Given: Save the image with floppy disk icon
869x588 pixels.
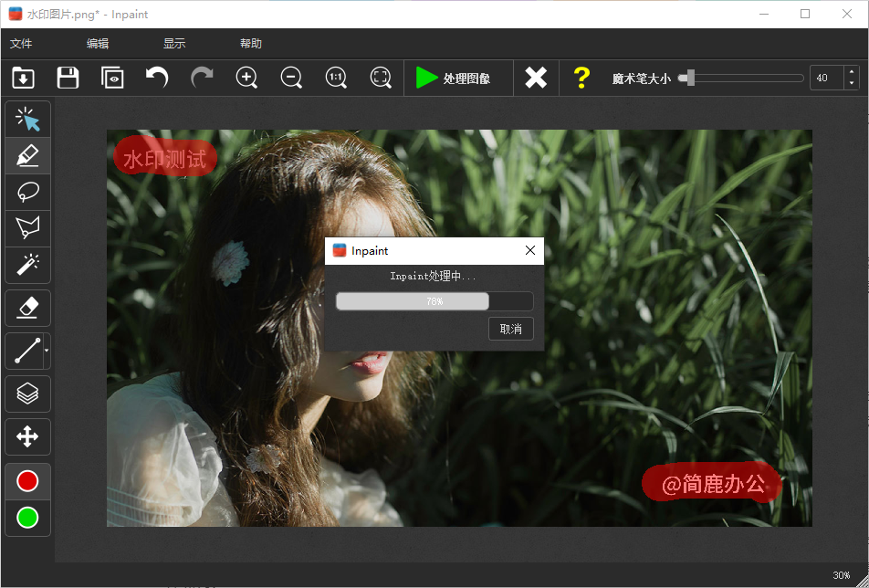Looking at the screenshot, I should click(68, 79).
